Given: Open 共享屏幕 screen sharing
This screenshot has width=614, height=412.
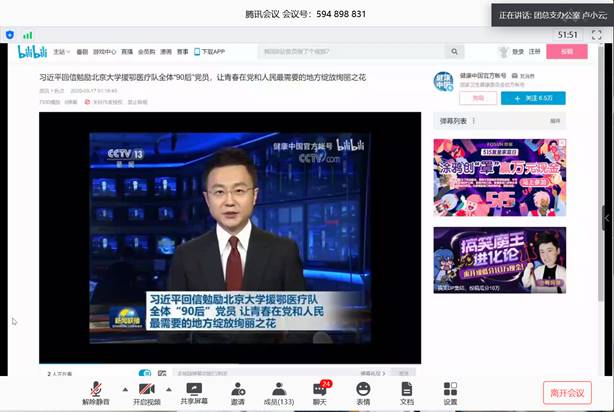Looking at the screenshot, I should [x=194, y=391].
